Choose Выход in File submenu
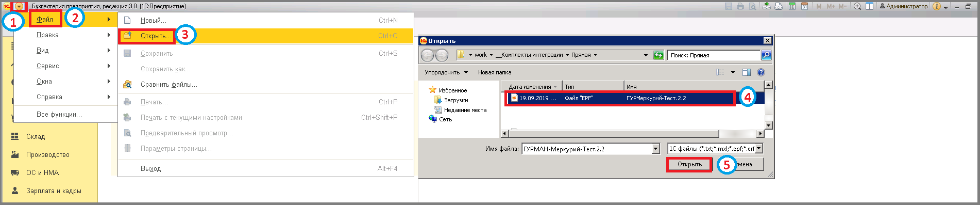The height and width of the screenshot is (205, 980). coord(266,168)
